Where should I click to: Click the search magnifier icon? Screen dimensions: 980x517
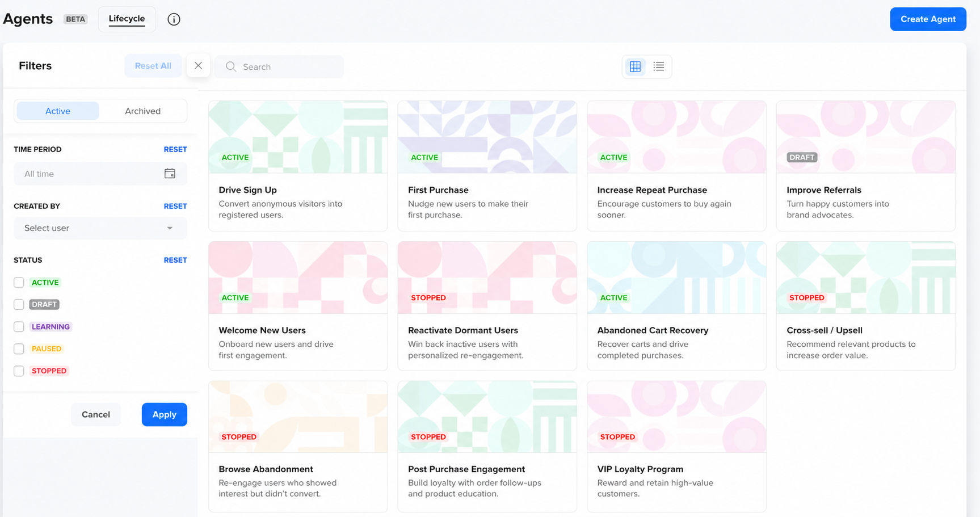[231, 66]
